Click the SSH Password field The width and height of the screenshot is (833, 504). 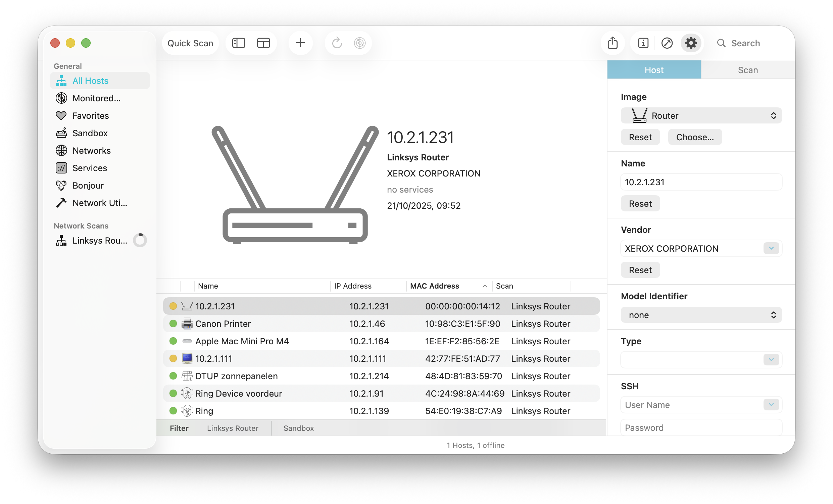point(701,428)
